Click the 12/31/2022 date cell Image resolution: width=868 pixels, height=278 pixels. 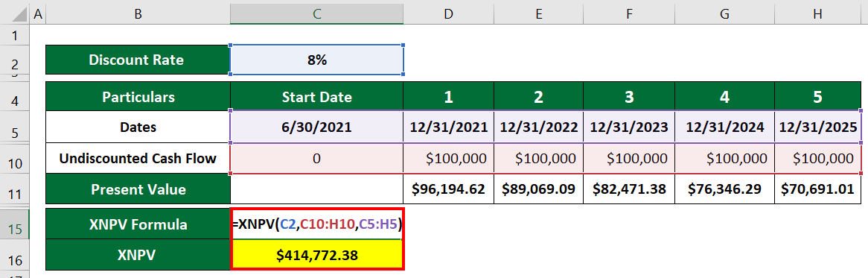click(x=539, y=127)
